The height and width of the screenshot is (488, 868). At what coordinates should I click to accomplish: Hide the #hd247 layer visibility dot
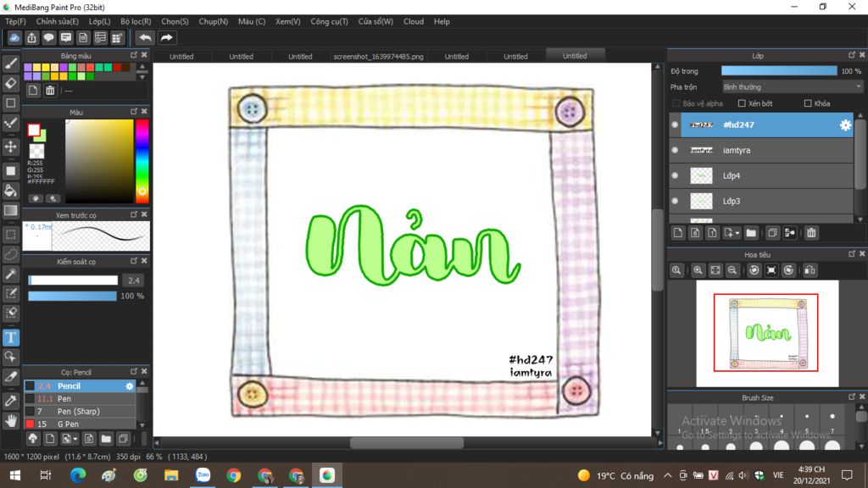[x=675, y=125]
